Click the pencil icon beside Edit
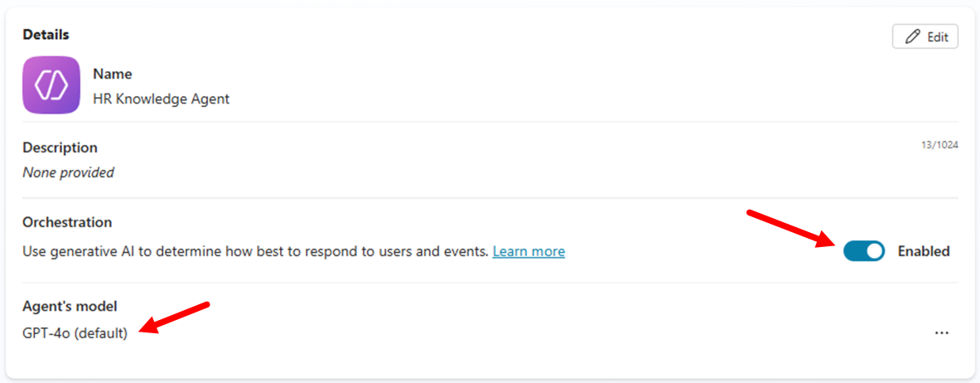The image size is (980, 383). tap(913, 37)
